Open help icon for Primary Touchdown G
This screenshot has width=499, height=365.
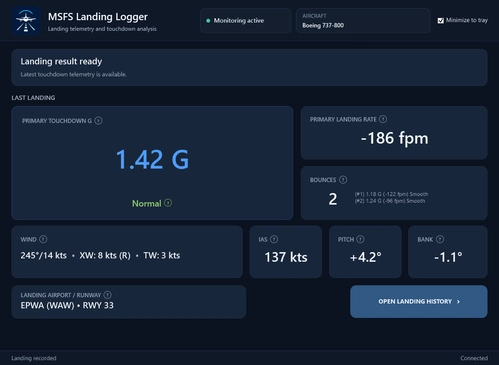coord(98,121)
